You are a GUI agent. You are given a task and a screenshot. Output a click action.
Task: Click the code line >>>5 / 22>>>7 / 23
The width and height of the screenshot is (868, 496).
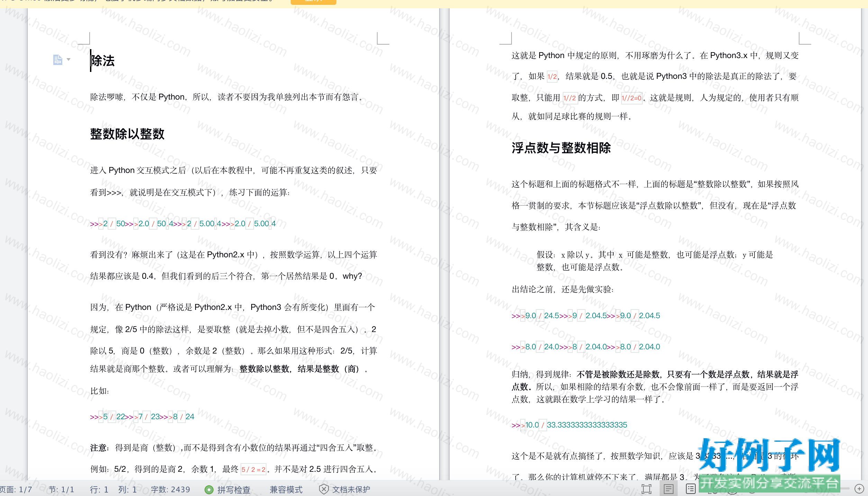pyautogui.click(x=142, y=417)
